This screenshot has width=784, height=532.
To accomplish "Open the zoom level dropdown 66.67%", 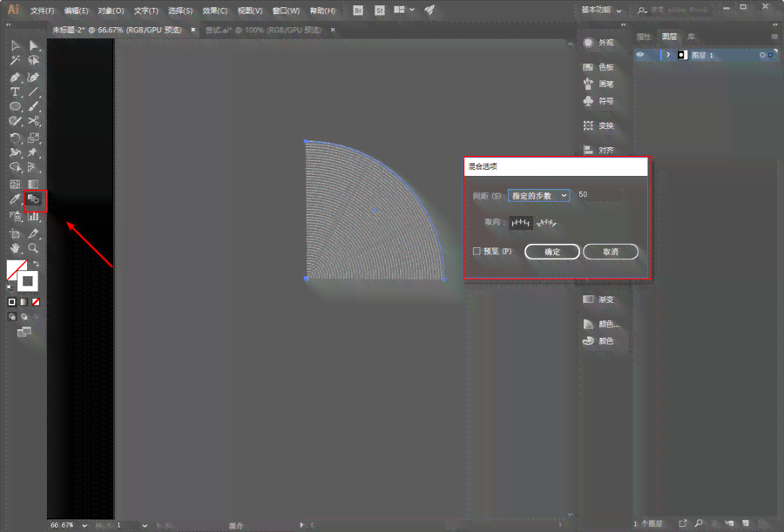I will tap(84, 526).
